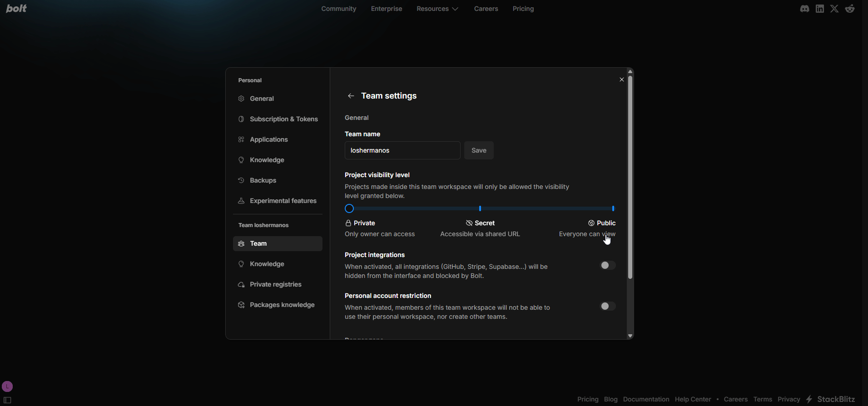Expand the Resources dropdown menu
The height and width of the screenshot is (406, 868).
(438, 9)
